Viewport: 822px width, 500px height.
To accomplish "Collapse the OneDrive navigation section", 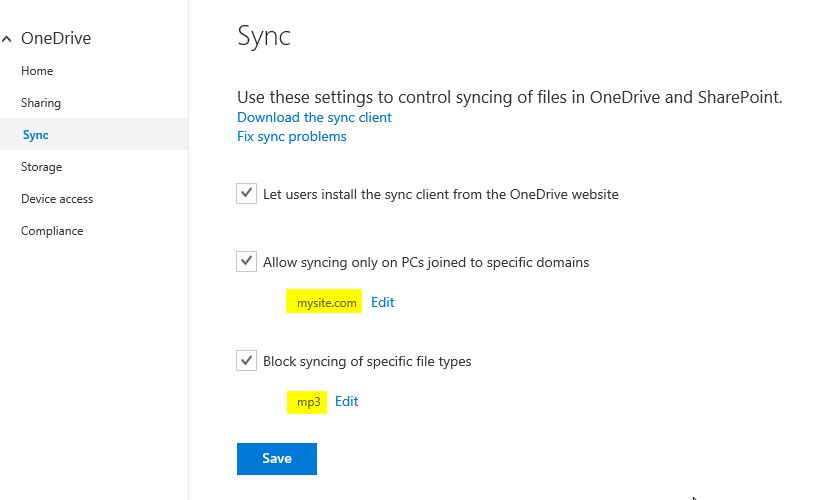I will click(x=7, y=39).
